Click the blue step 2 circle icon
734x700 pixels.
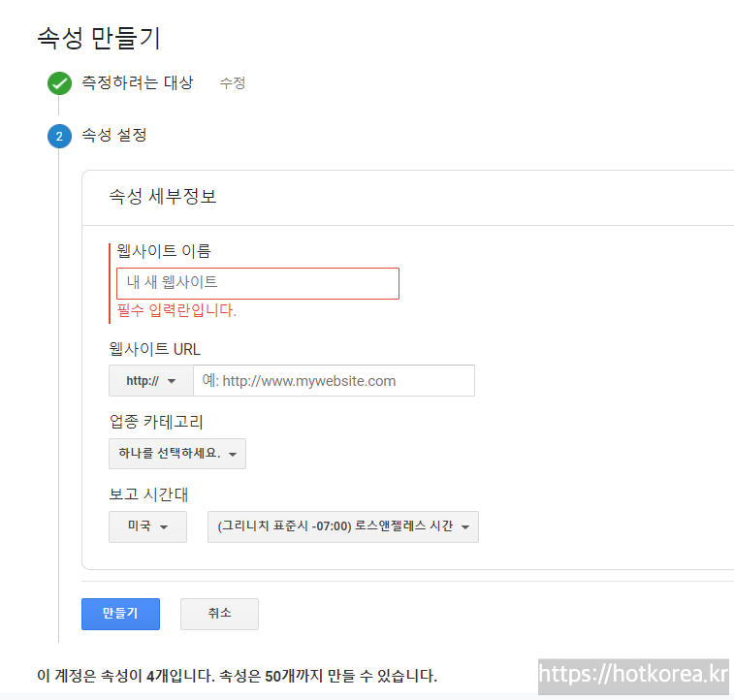[x=59, y=136]
